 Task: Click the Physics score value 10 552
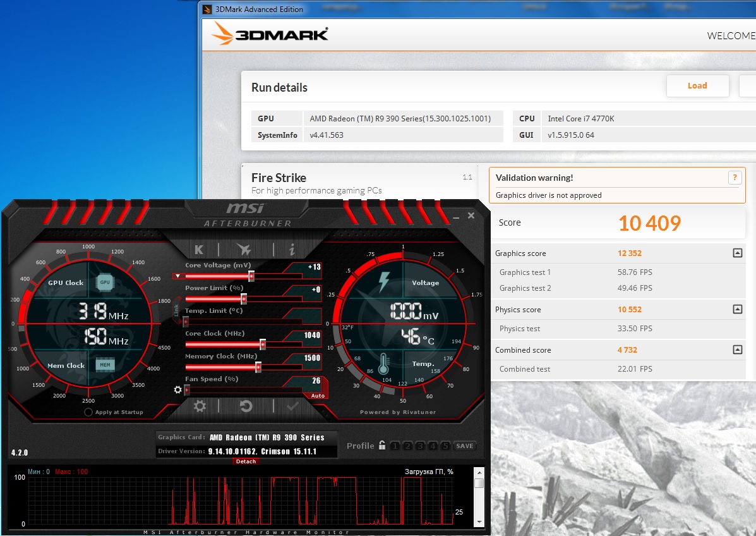click(630, 310)
